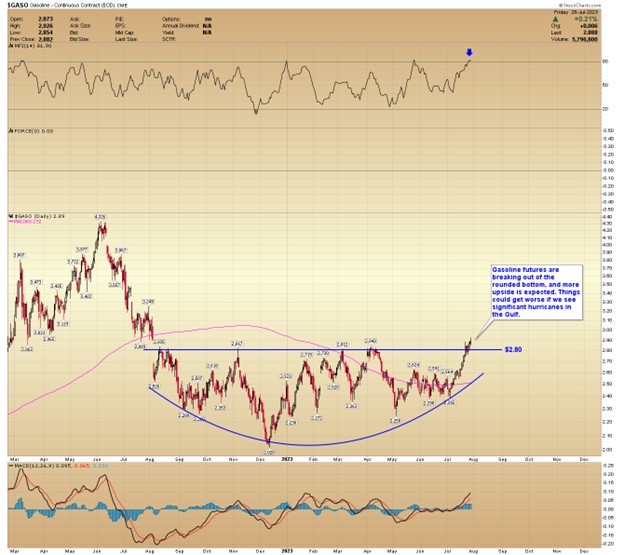Screen dimensions: 624x555
Task: Click the 2.020 low price label in December
Action: point(269,452)
